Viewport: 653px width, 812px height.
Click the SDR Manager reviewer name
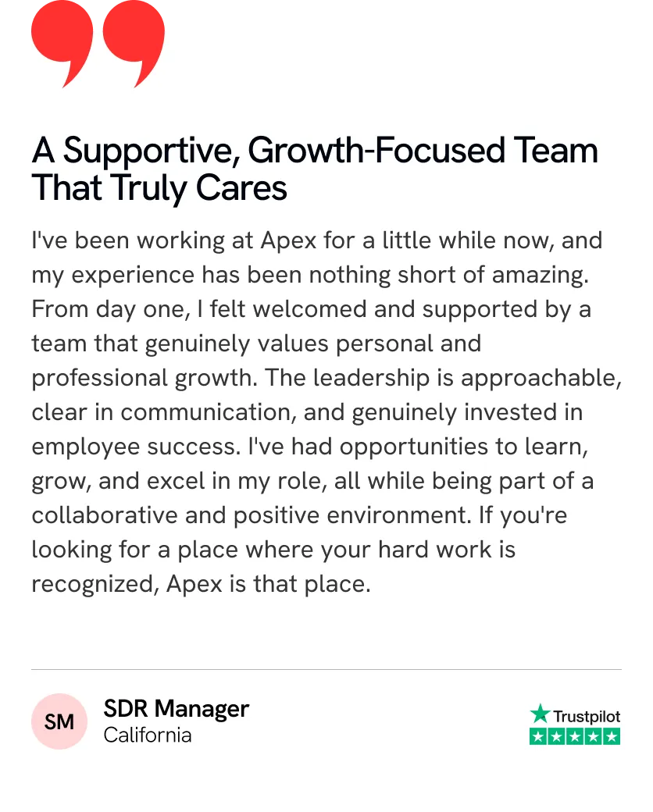177,709
